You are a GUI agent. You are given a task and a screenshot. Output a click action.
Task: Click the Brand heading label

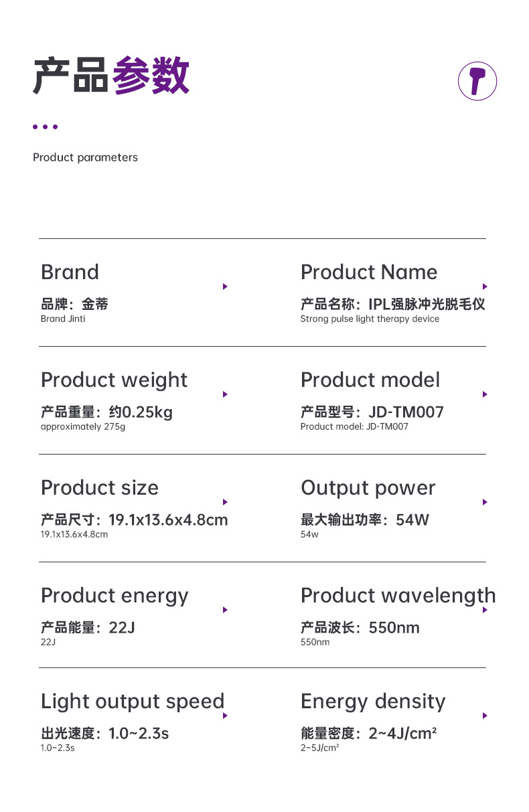point(70,272)
